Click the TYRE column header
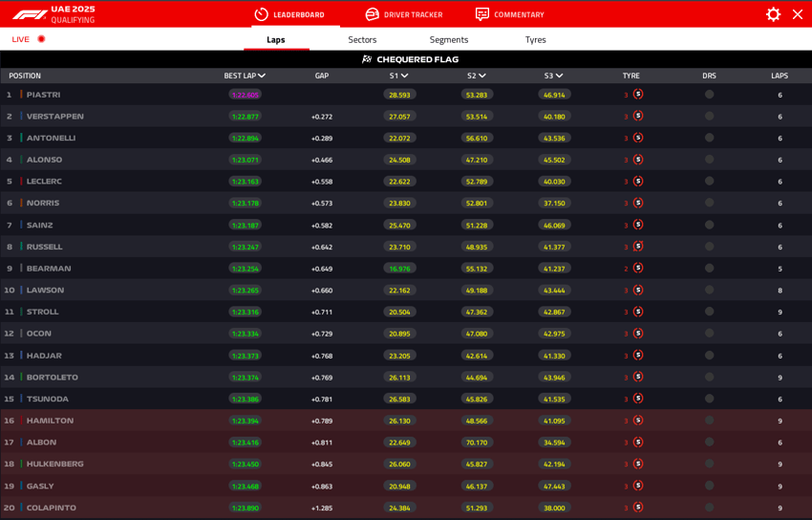Image resolution: width=812 pixels, height=520 pixels. tap(630, 76)
